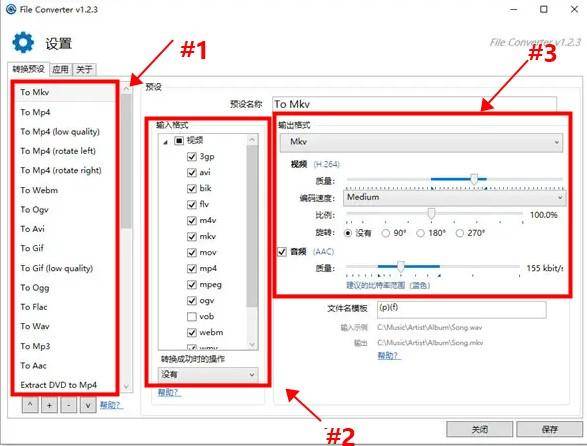Remove preset using the minus button
The image size is (587, 446).
click(69, 405)
